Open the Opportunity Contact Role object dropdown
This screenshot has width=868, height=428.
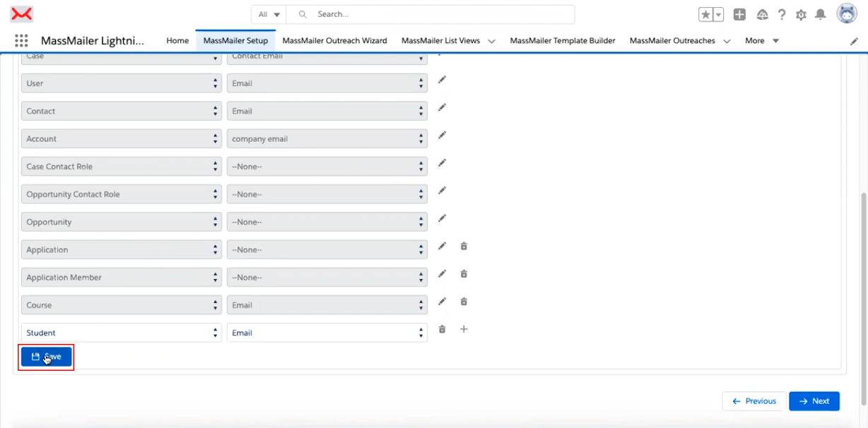click(x=122, y=194)
